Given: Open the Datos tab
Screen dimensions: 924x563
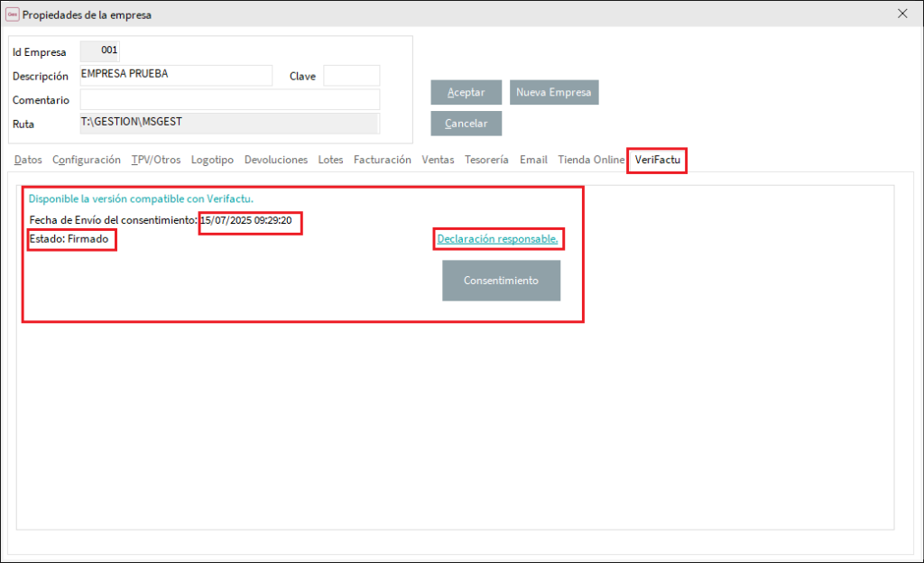Looking at the screenshot, I should pos(28,160).
